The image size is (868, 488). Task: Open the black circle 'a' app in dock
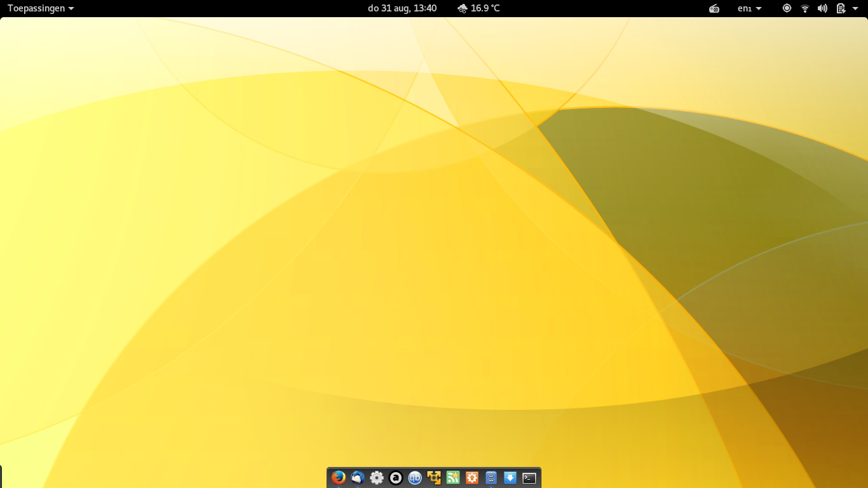pos(396,478)
